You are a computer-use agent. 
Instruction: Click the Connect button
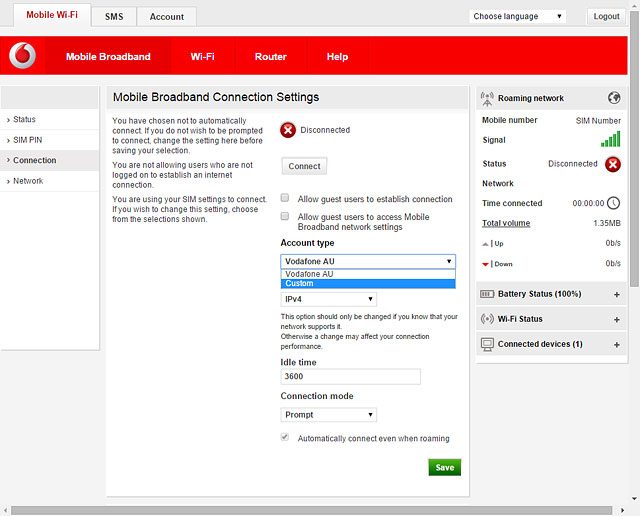304,166
